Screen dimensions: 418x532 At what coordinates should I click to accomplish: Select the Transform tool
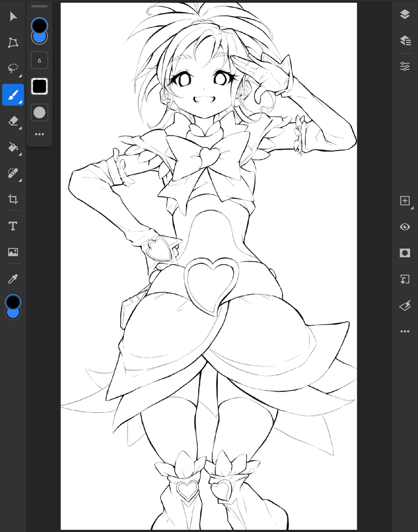[13, 43]
